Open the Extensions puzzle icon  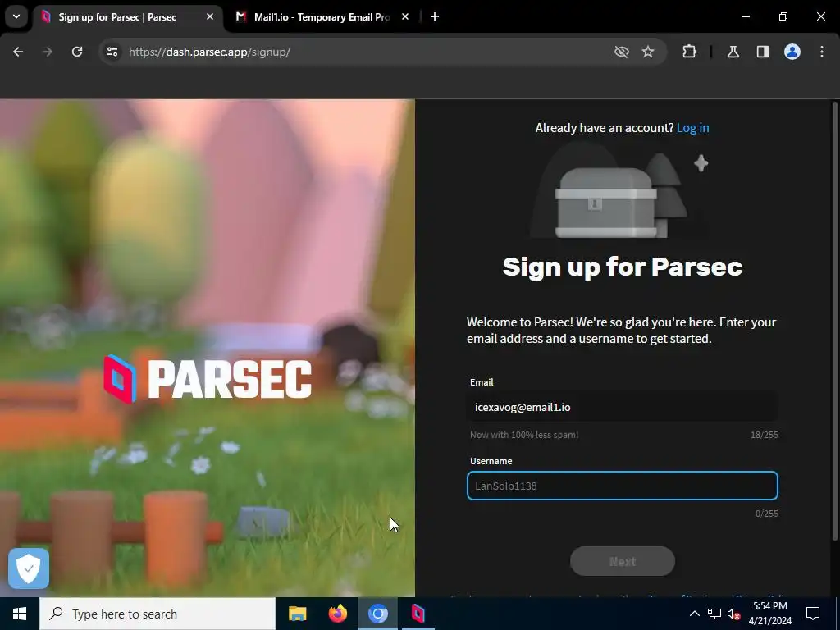(x=689, y=52)
